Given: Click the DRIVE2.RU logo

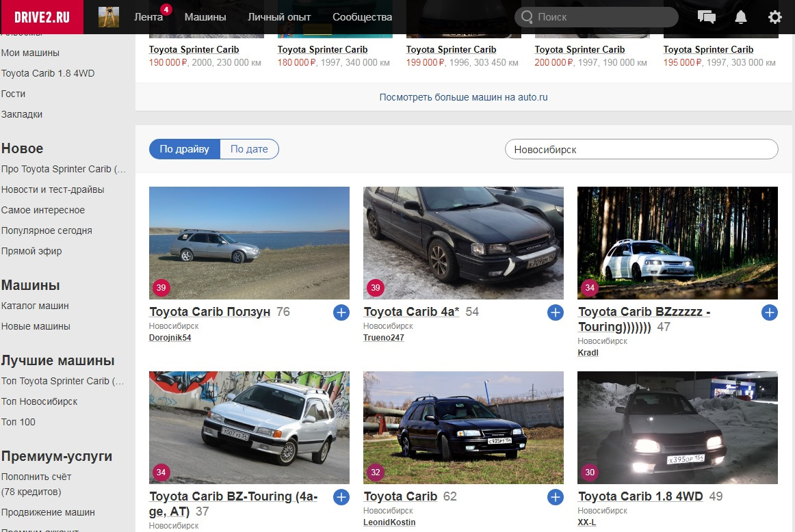Looking at the screenshot, I should 42,16.
